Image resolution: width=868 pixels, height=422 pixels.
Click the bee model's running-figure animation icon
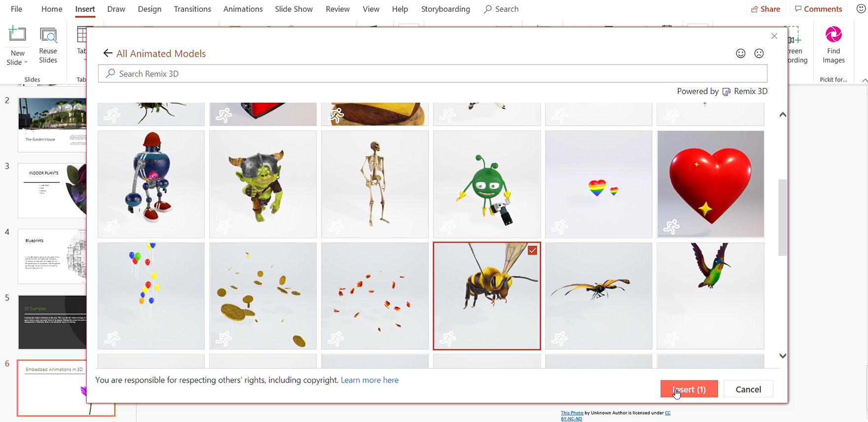(x=448, y=339)
